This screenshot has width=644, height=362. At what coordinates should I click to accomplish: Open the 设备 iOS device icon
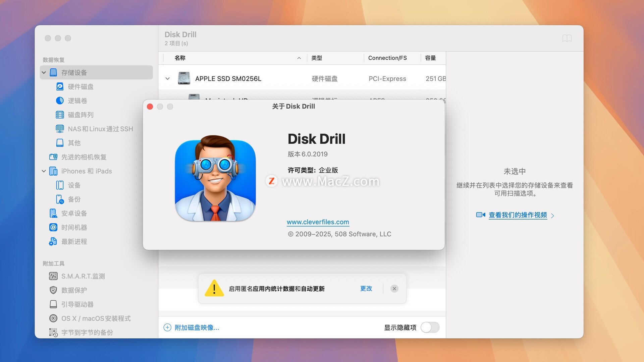point(60,185)
